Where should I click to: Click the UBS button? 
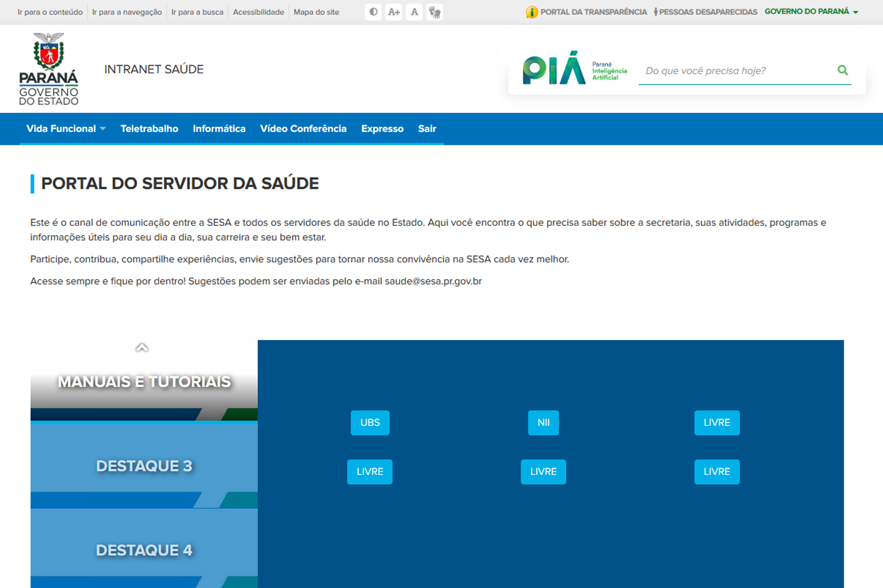tap(370, 423)
